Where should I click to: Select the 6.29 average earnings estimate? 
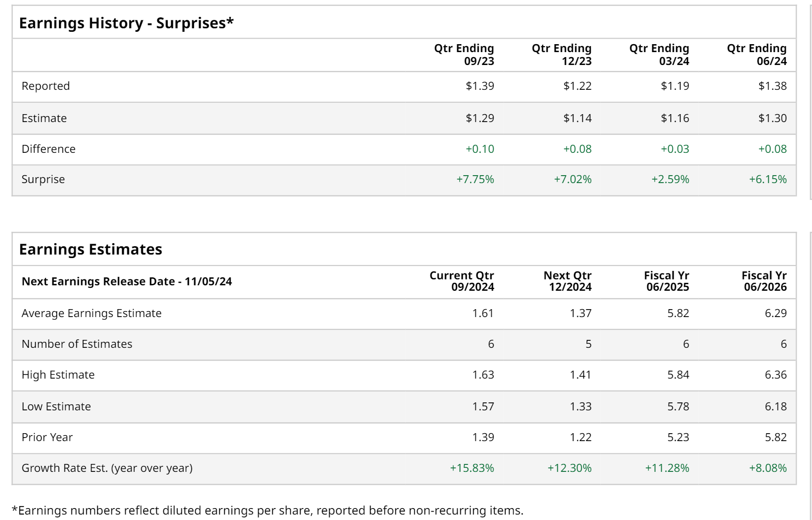(x=775, y=313)
